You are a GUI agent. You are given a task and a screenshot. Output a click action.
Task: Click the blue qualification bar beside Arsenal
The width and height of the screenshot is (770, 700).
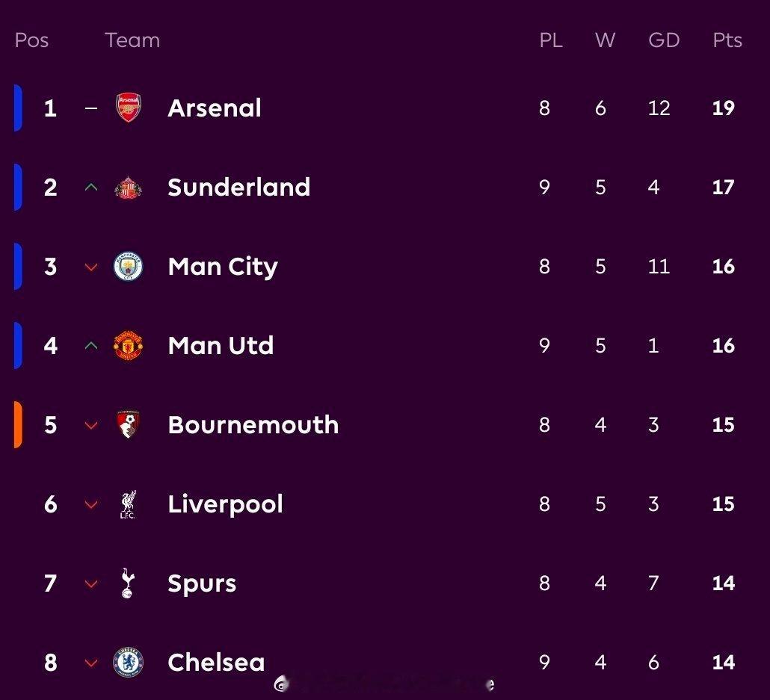click(18, 108)
